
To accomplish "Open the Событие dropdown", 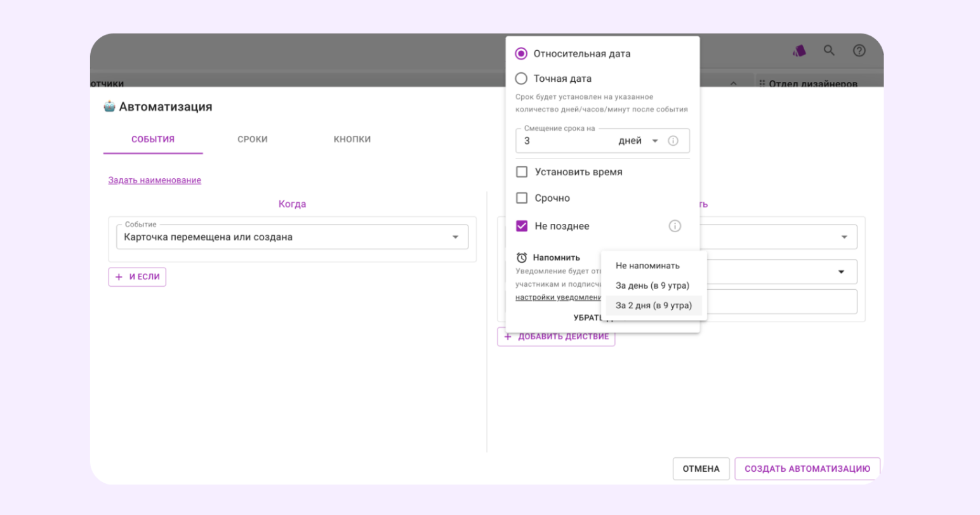I will 292,237.
